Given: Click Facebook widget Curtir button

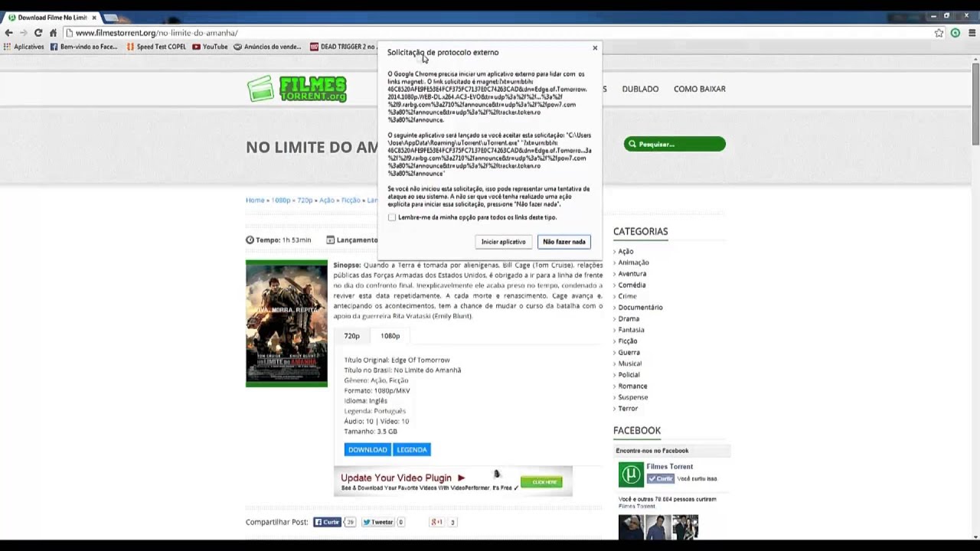Looking at the screenshot, I should point(660,479).
